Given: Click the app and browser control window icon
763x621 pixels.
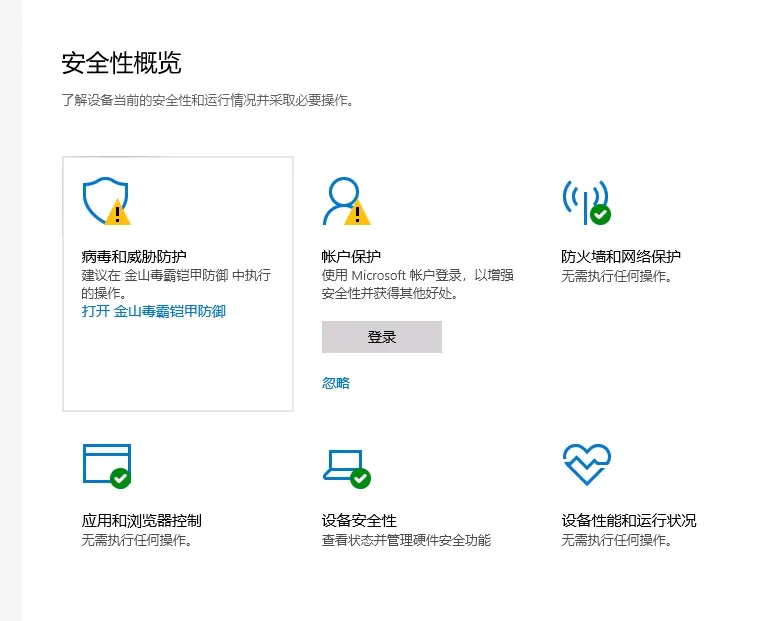Looking at the screenshot, I should click(x=107, y=466).
